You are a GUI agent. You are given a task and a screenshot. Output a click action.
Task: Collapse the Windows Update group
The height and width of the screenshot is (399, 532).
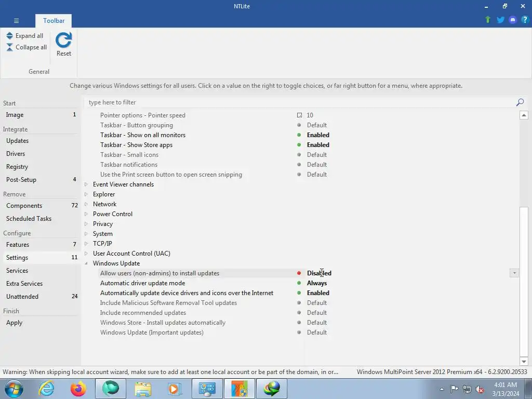click(86, 263)
